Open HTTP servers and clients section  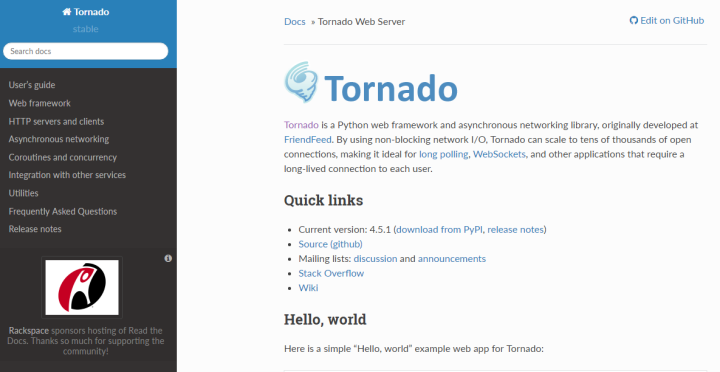(x=56, y=122)
